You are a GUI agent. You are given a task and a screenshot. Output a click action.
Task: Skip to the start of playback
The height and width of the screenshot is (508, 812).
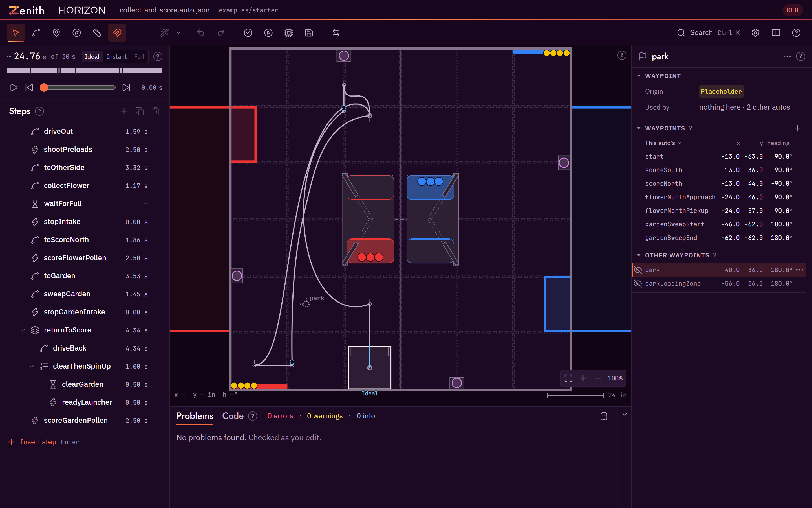pos(29,87)
